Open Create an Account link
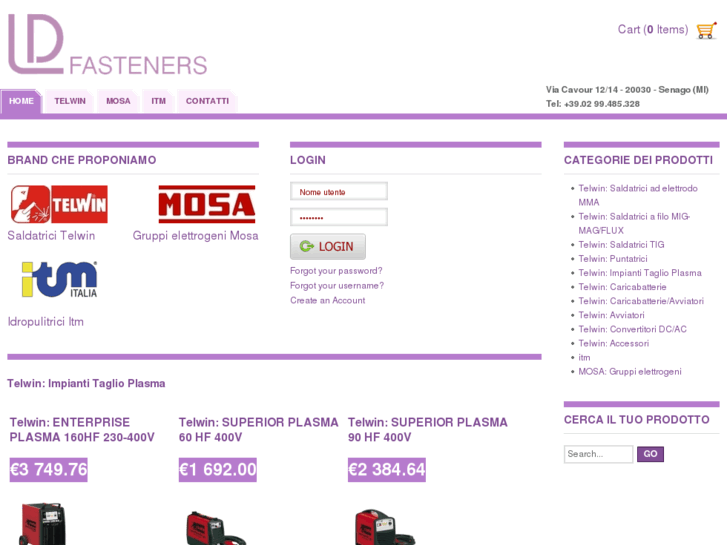Image resolution: width=727 pixels, height=545 pixels. point(328,301)
